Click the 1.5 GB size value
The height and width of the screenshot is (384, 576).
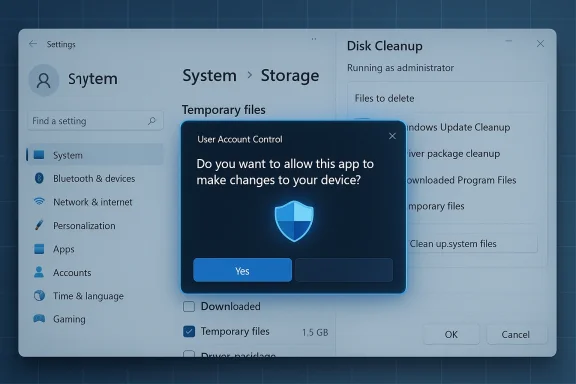(x=315, y=332)
